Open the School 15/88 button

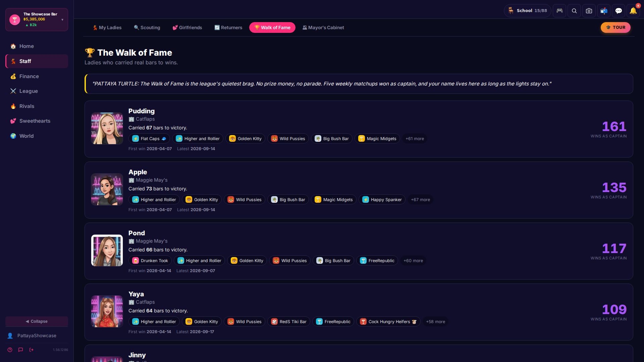[528, 11]
